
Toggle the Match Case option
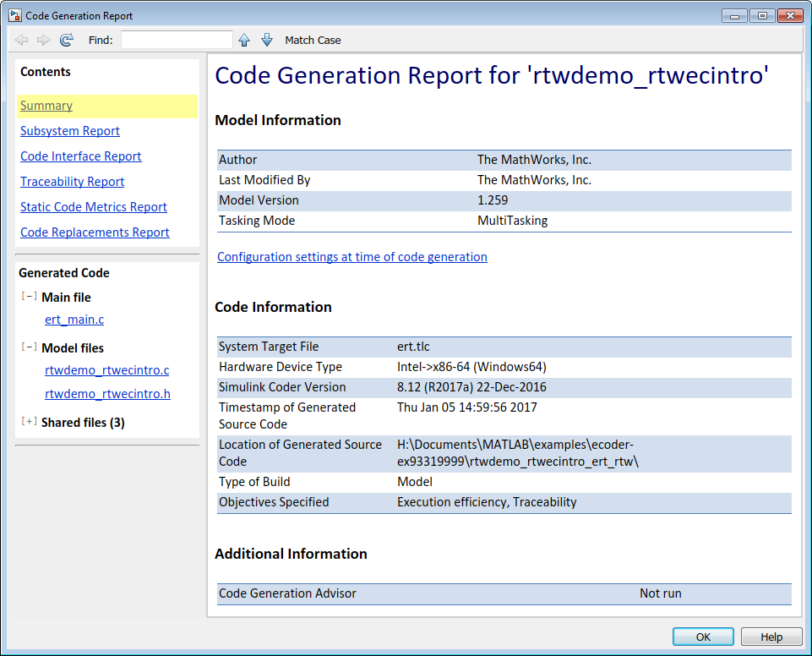(313, 40)
